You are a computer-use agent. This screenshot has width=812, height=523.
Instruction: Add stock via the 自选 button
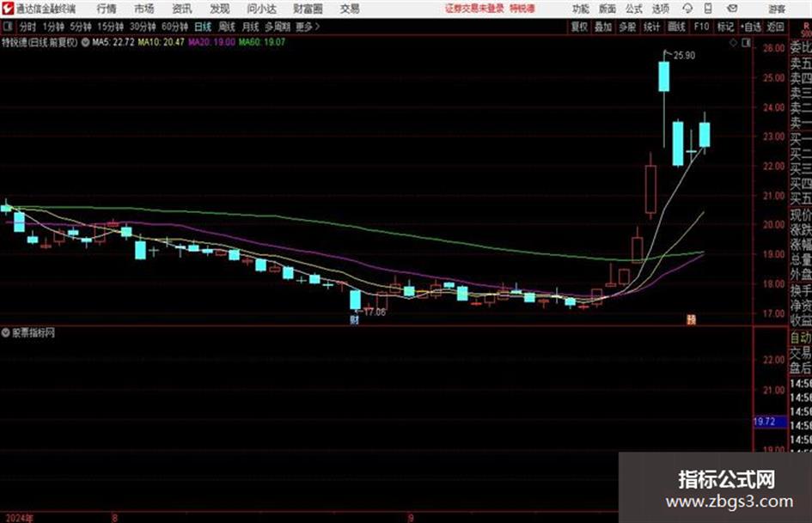(751, 27)
